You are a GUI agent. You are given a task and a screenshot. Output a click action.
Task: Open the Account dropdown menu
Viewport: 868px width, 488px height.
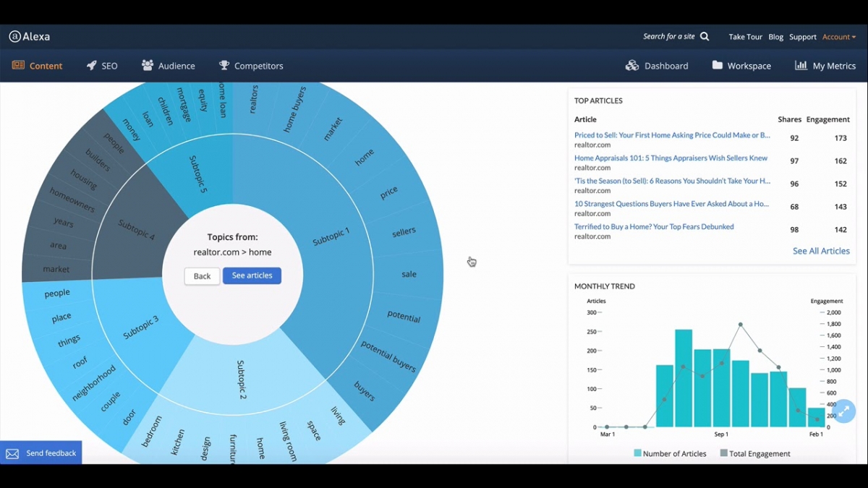pos(838,37)
